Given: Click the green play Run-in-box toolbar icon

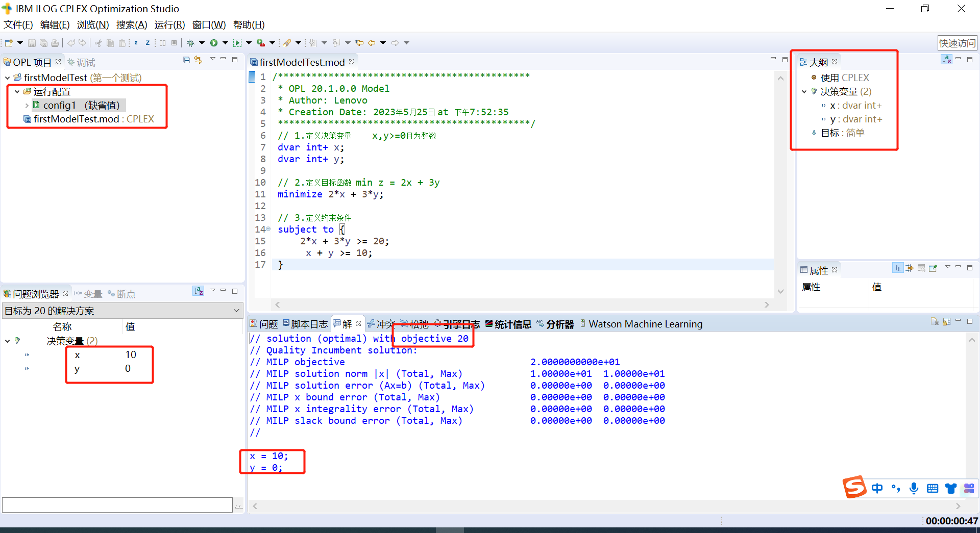Looking at the screenshot, I should coord(237,43).
